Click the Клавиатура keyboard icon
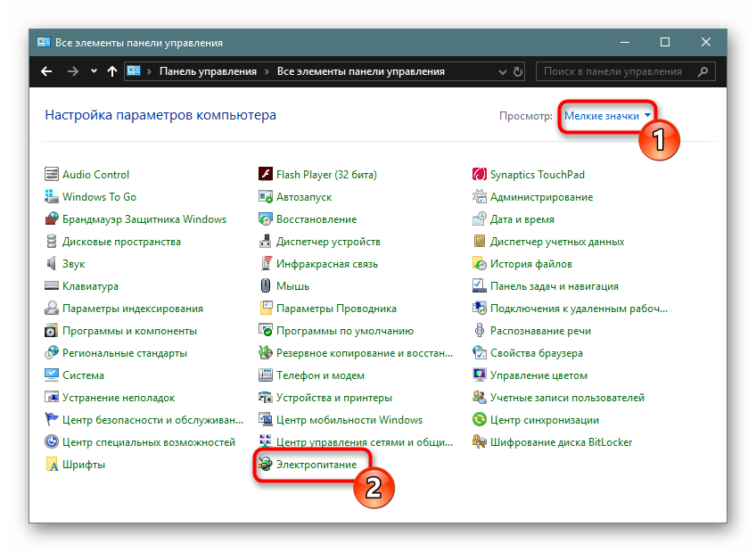The image size is (756, 552). [51, 285]
